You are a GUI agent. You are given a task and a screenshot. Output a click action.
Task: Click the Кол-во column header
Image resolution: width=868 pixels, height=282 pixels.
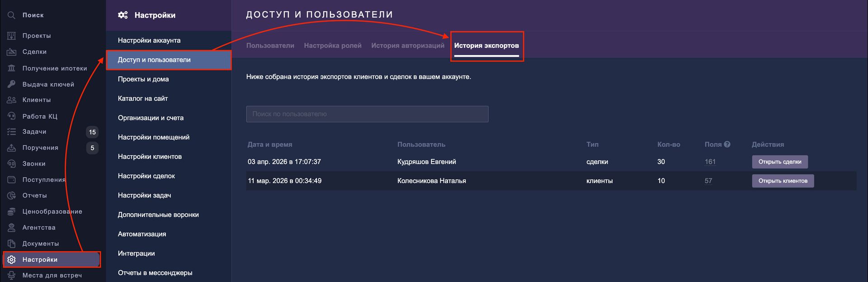click(x=669, y=145)
